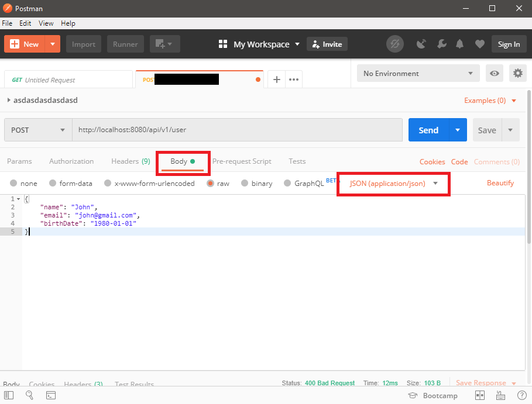Toggle the sidebar with the bottom-left icon
Screen dimensions: 532x404
9,395
